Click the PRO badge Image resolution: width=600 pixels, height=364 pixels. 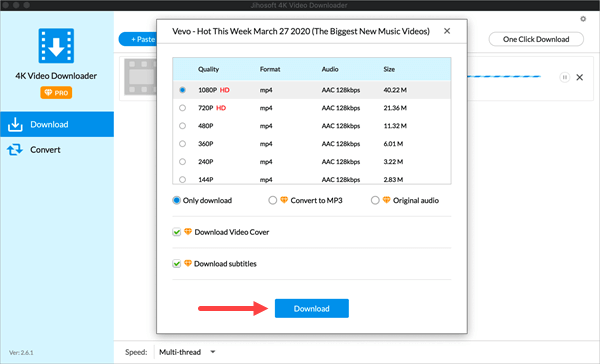coord(56,93)
